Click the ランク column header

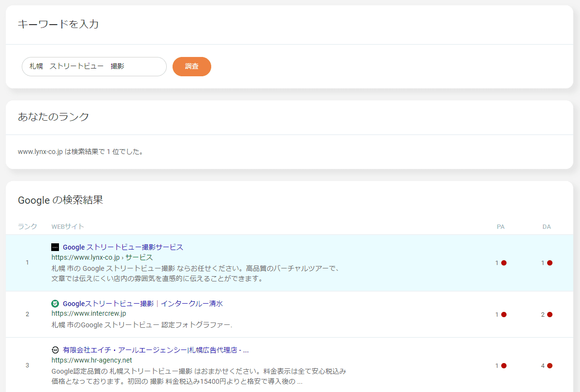28,227
